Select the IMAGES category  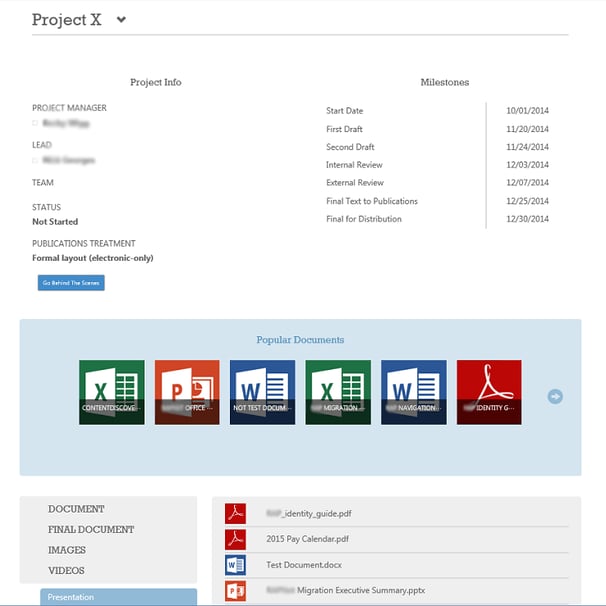click(x=67, y=550)
